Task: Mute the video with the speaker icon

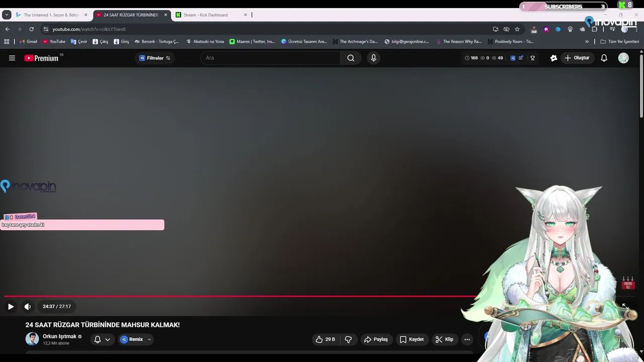Action: coord(28,306)
